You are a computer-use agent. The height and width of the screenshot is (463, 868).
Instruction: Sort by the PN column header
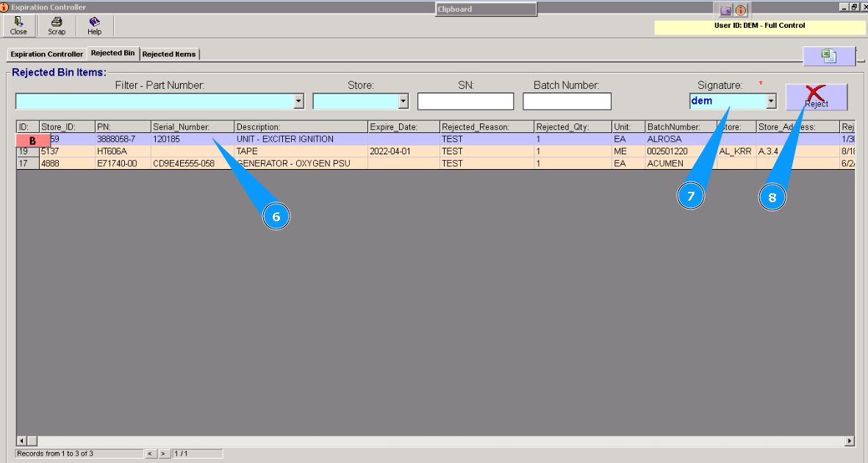point(123,127)
